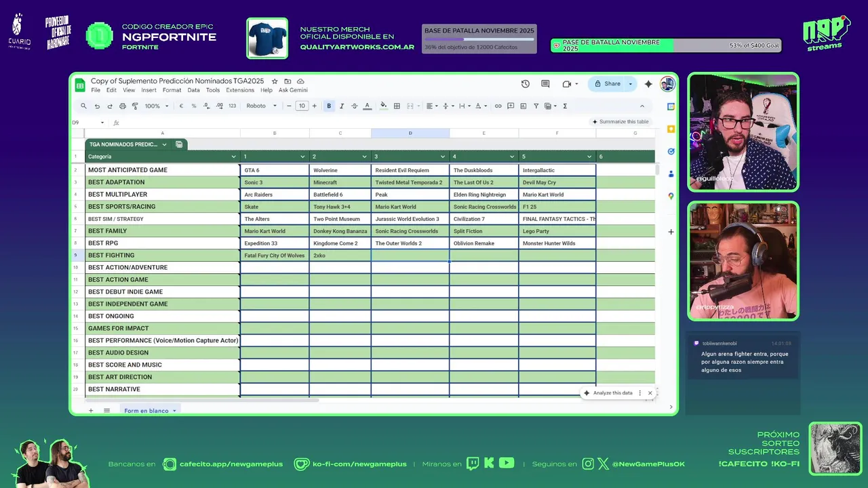Open text wrapping dropdown
Screen dimensions: 868x488
[465, 106]
